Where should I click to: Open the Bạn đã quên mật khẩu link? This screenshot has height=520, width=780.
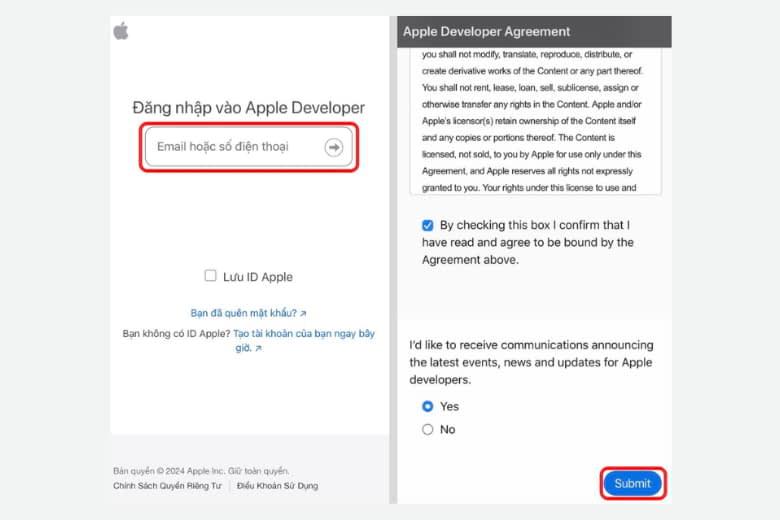pos(248,313)
